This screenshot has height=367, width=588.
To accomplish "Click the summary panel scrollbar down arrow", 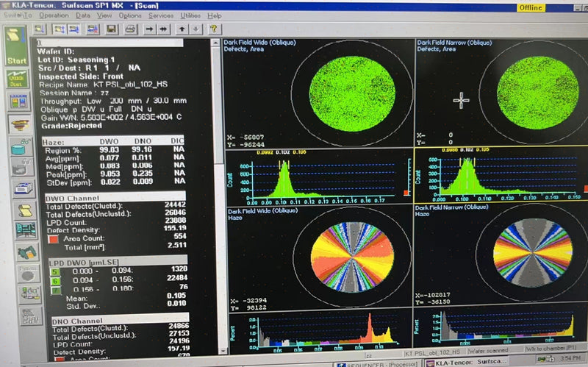I will tap(223, 351).
